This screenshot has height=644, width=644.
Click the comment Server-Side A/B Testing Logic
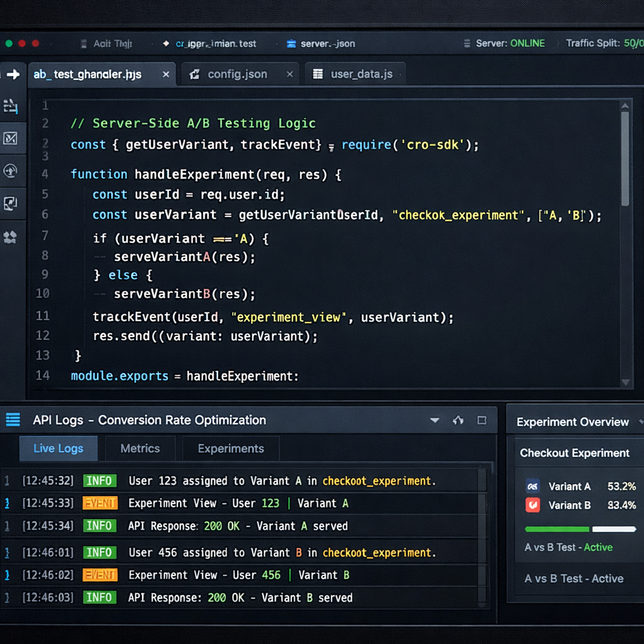(x=193, y=123)
